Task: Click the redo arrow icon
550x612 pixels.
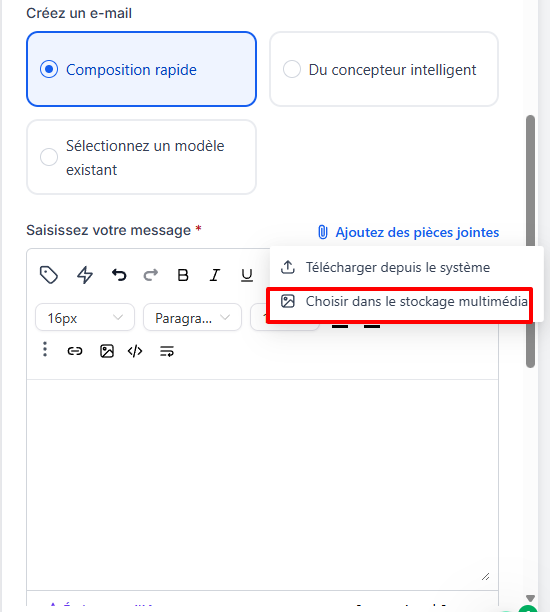Action: pos(151,275)
